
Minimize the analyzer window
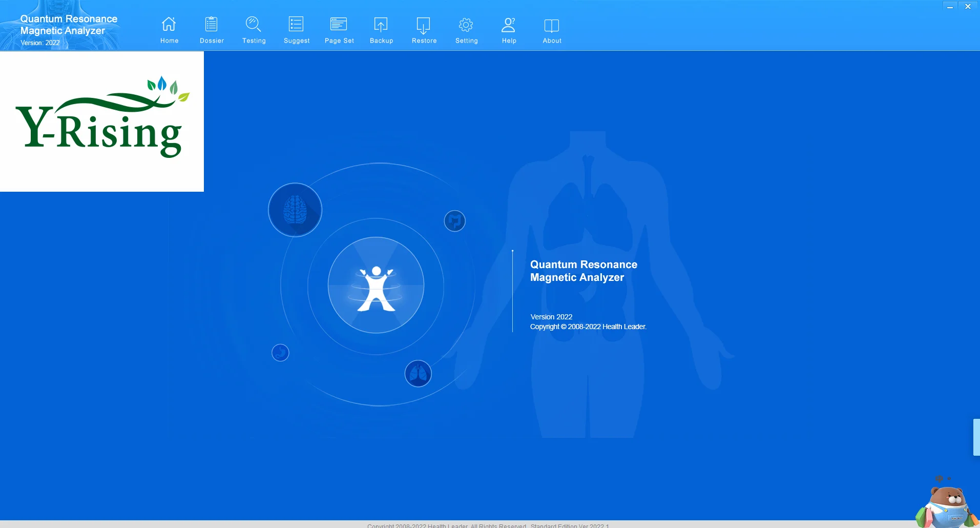(950, 7)
